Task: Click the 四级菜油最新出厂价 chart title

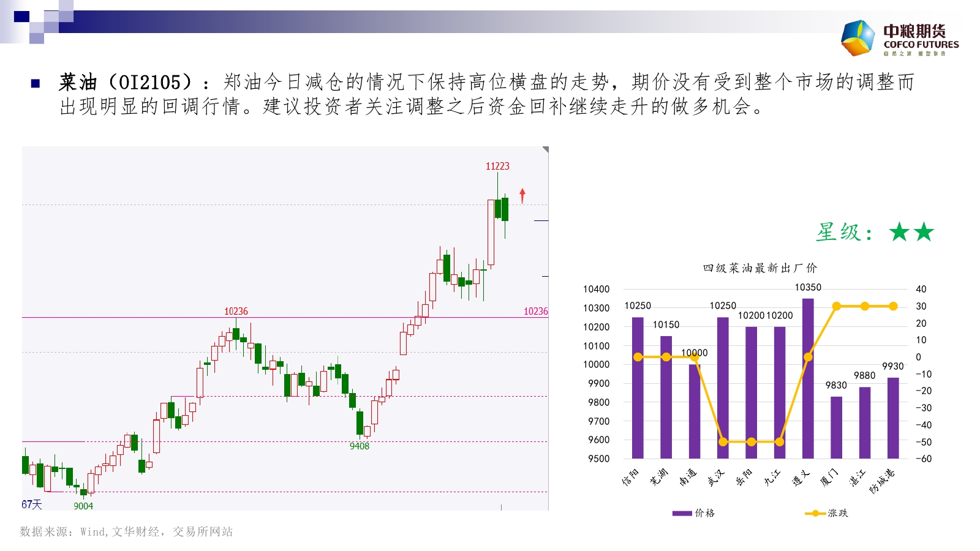Action: pyautogui.click(x=759, y=268)
